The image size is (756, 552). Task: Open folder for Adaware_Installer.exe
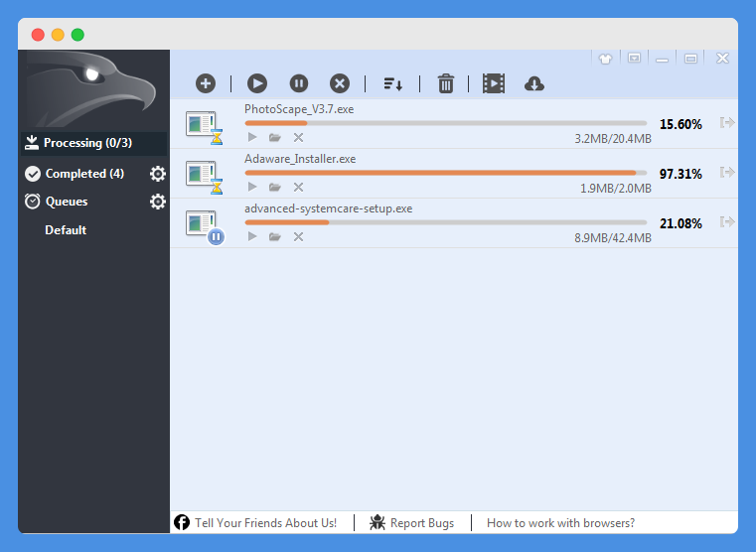(275, 188)
